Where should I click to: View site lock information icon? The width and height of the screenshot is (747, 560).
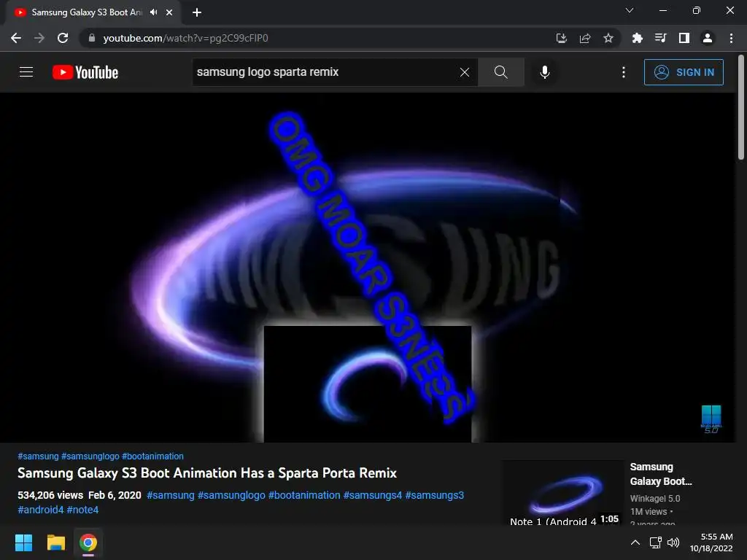pyautogui.click(x=92, y=38)
